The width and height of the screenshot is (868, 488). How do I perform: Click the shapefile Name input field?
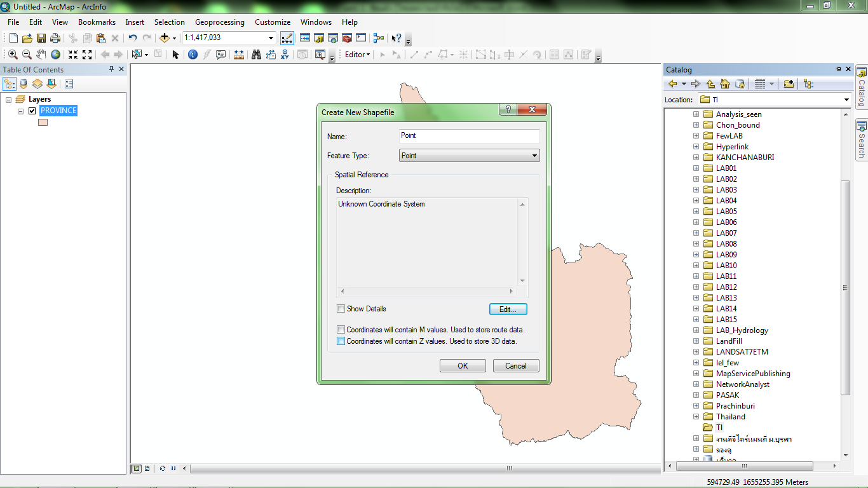469,135
